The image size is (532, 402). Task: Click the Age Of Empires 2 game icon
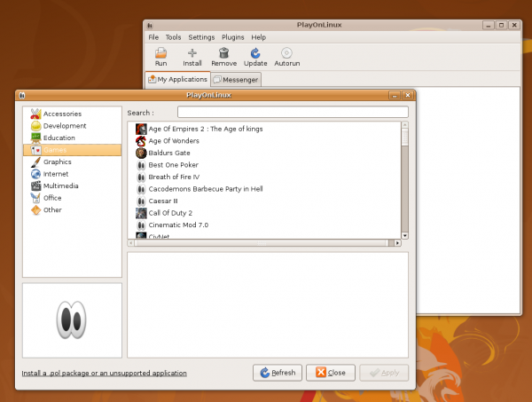point(141,129)
